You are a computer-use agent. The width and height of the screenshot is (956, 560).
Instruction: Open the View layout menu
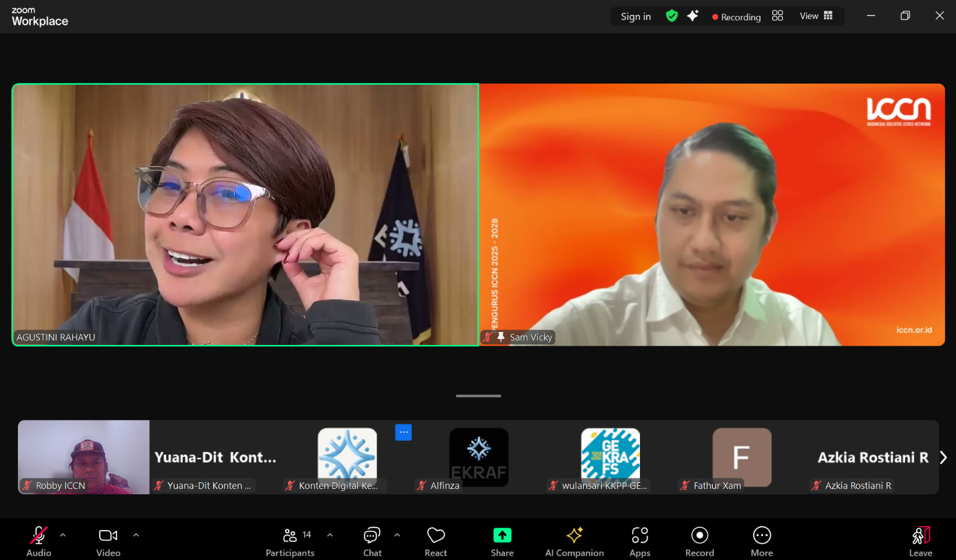point(816,16)
